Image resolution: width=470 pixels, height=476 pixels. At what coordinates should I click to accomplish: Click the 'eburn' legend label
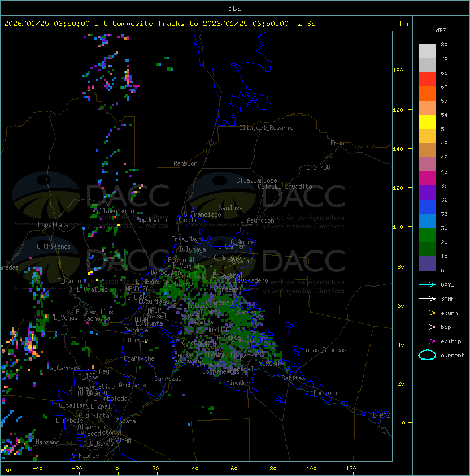coord(449,313)
